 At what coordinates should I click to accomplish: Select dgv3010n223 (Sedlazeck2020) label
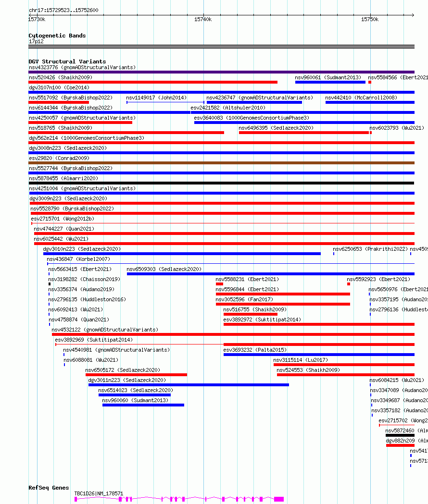pos(82,249)
